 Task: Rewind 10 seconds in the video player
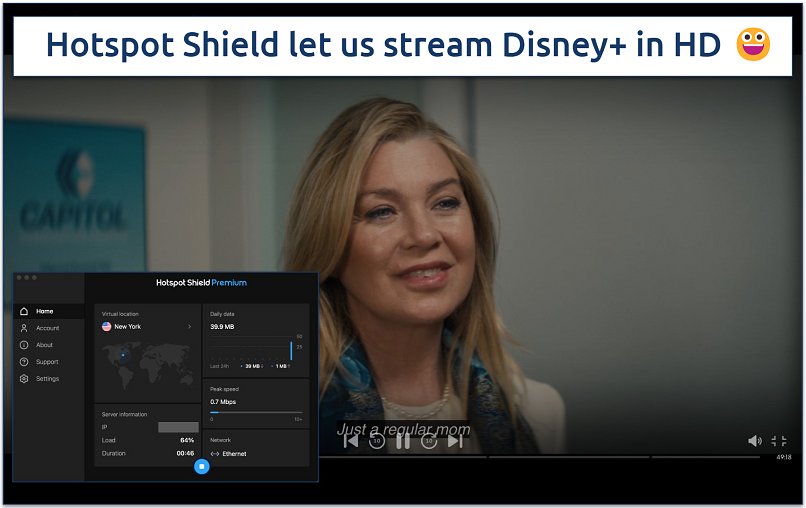point(377,441)
